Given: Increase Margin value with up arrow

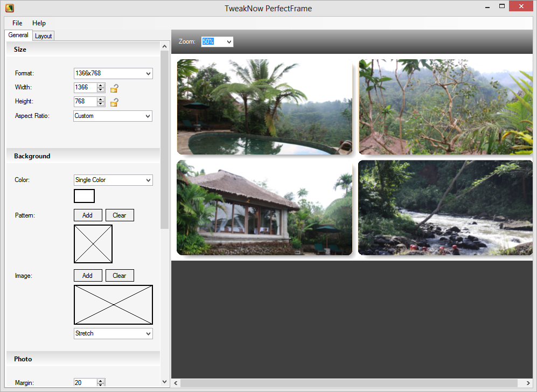Looking at the screenshot, I should [x=101, y=381].
